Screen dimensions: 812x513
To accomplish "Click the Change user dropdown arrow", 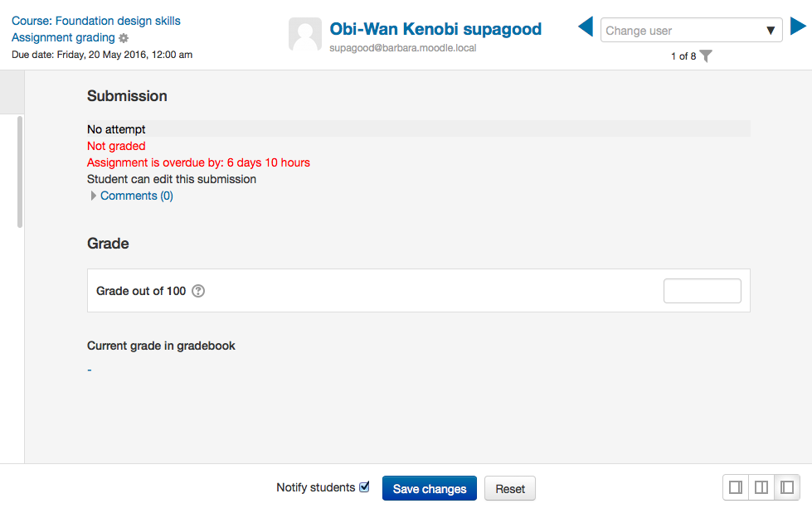I will [771, 31].
